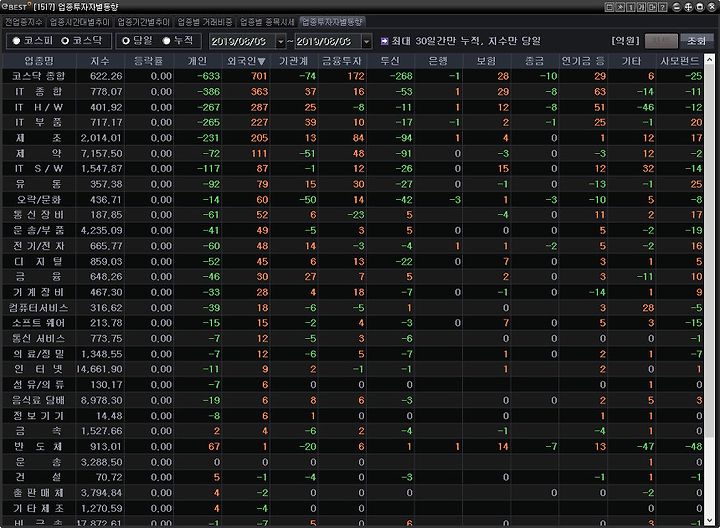Viewport: 720px width, 528px height.
Task: Click the pin/tools icon in title bar
Action: pos(620,7)
